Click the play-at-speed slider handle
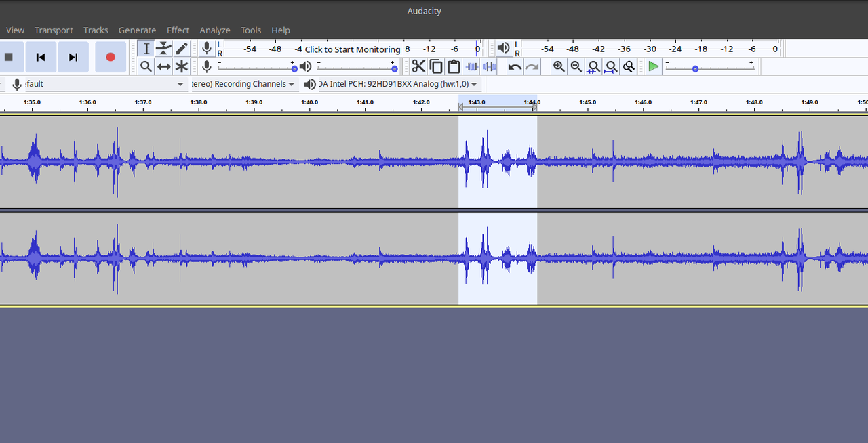Image resolution: width=868 pixels, height=443 pixels. [x=695, y=69]
